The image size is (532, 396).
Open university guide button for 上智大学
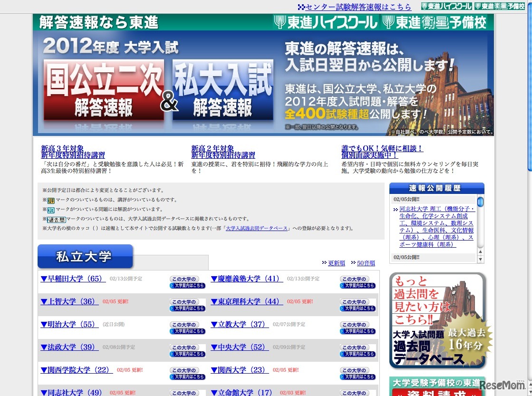(187, 305)
